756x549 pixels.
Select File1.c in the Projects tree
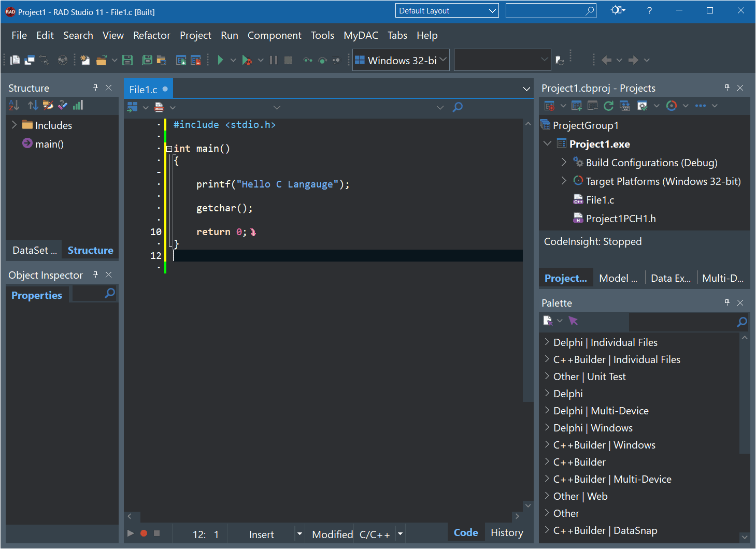coord(600,200)
